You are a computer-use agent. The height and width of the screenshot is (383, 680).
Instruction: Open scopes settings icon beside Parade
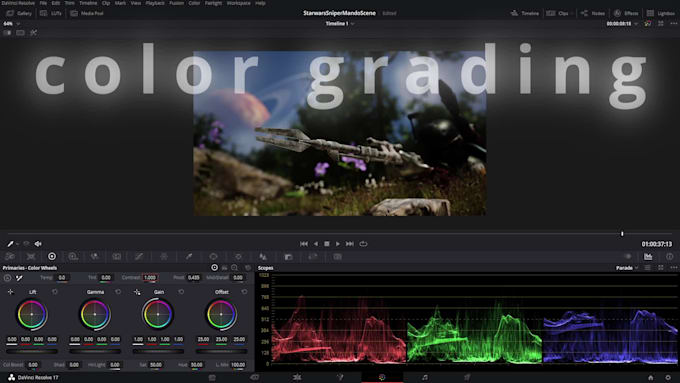point(647,268)
